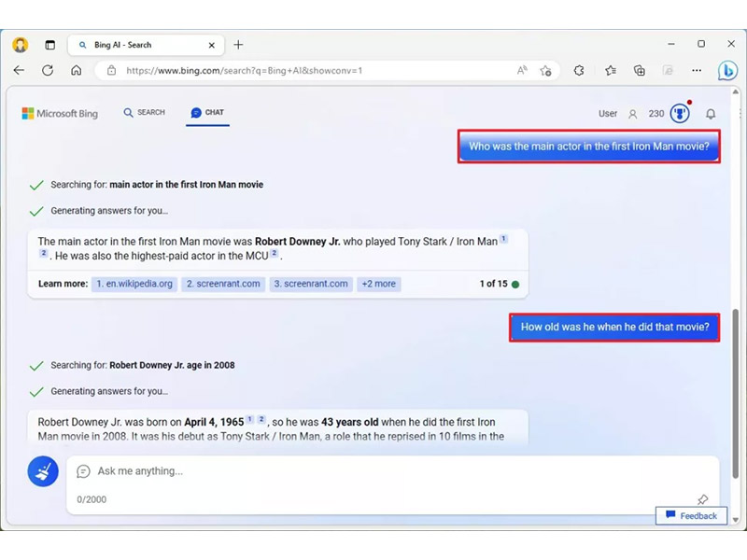Image resolution: width=747 pixels, height=560 pixels.
Task: Open the Favorites list icon
Action: click(x=611, y=71)
